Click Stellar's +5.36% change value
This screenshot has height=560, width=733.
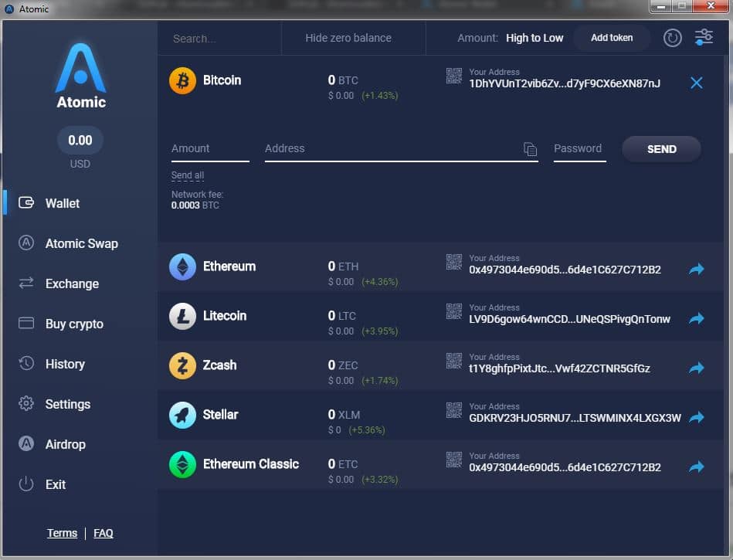click(367, 430)
